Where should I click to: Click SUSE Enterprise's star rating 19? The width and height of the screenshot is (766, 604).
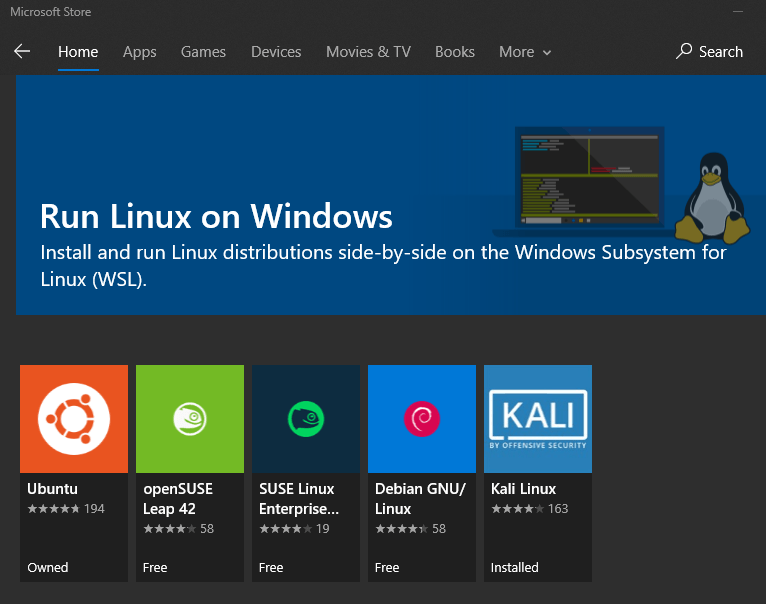tap(294, 529)
